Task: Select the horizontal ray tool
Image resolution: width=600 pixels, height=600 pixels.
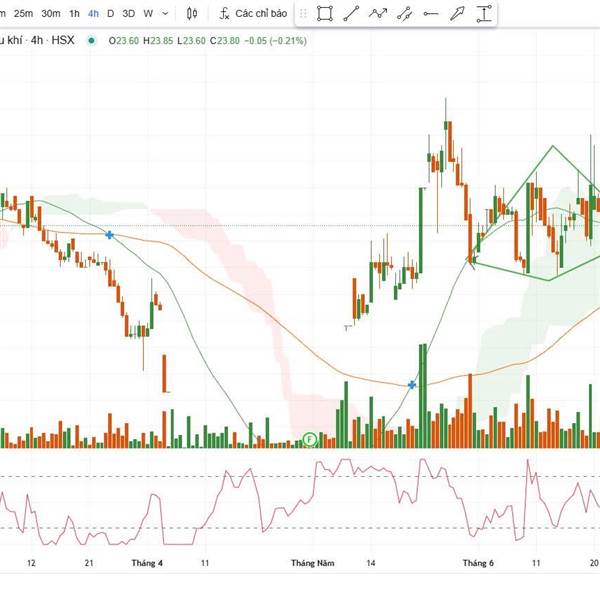Action: pyautogui.click(x=431, y=14)
